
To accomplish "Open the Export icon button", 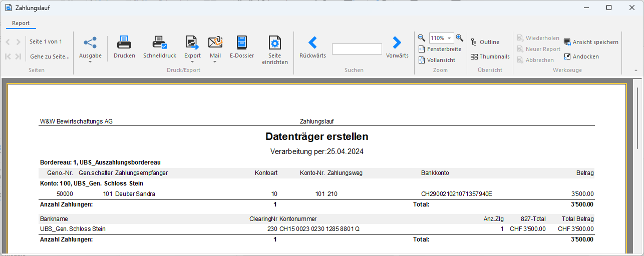I will tap(192, 42).
